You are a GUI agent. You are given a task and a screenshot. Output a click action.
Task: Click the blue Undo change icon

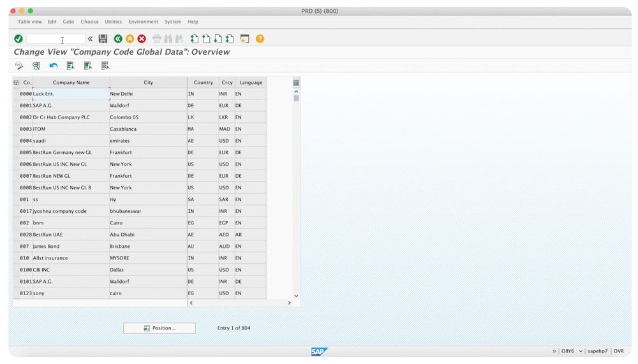tap(54, 66)
